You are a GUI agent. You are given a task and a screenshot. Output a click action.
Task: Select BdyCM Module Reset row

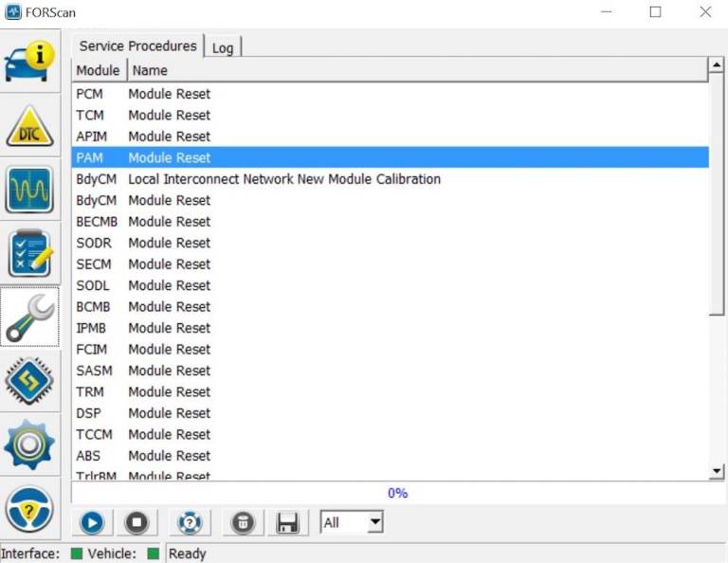(x=390, y=201)
